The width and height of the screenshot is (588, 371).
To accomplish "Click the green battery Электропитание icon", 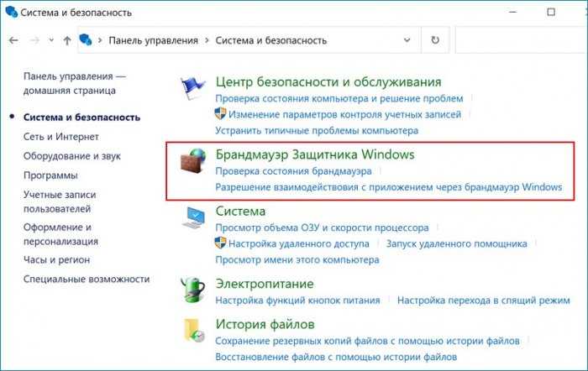I will coord(192,290).
